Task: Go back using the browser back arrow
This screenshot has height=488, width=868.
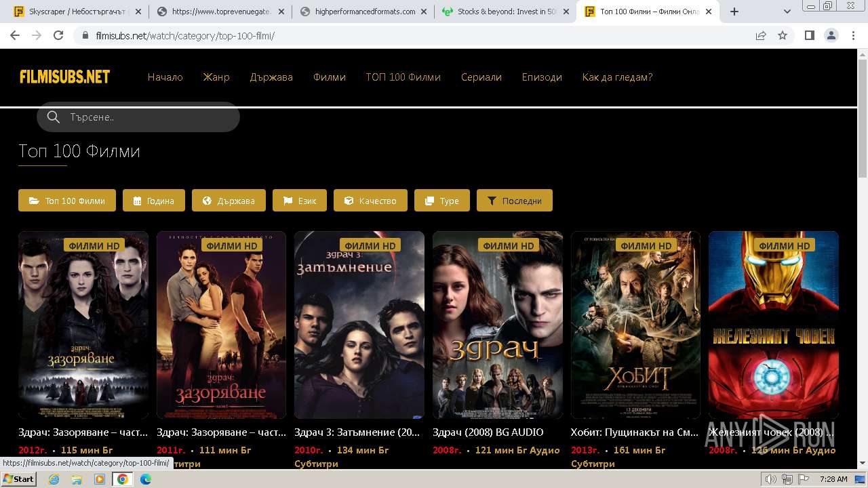Action: (15, 36)
